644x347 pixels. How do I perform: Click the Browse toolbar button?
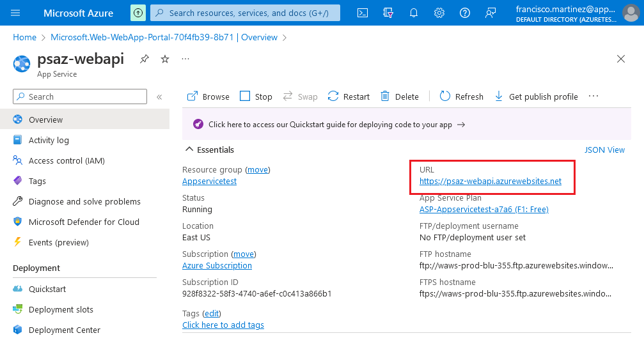click(208, 96)
